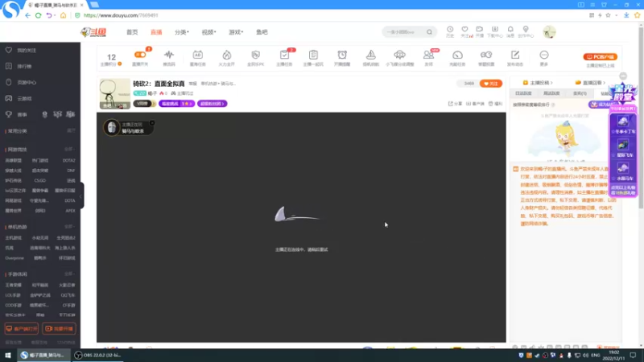Click the chat-bubble question icon in streamer toolbar
The height and width of the screenshot is (362, 644).
[486, 55]
